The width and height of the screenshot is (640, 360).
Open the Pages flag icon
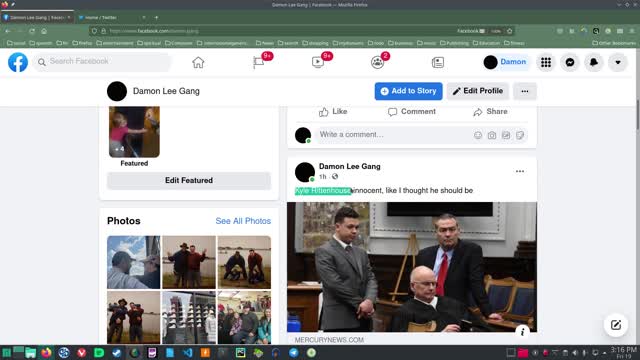258,62
